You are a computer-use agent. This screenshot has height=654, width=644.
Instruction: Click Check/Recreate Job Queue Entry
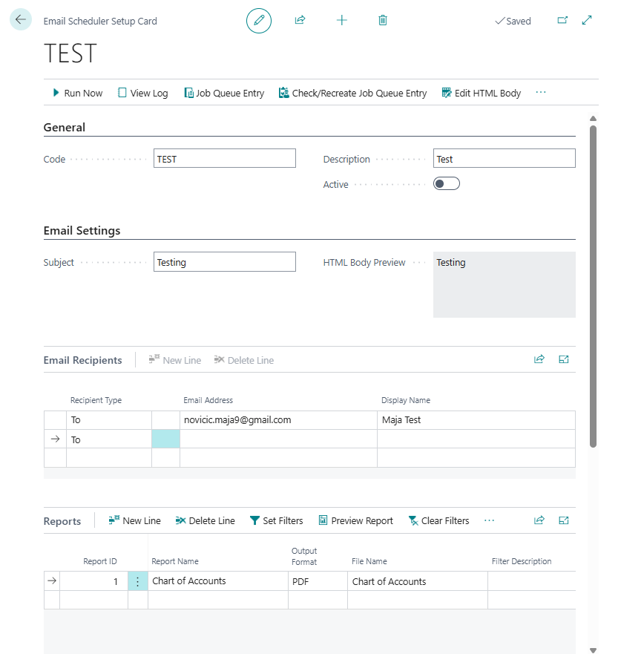click(352, 93)
